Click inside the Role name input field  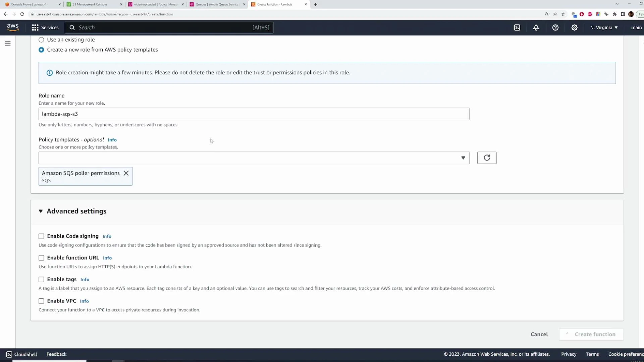[x=254, y=114]
